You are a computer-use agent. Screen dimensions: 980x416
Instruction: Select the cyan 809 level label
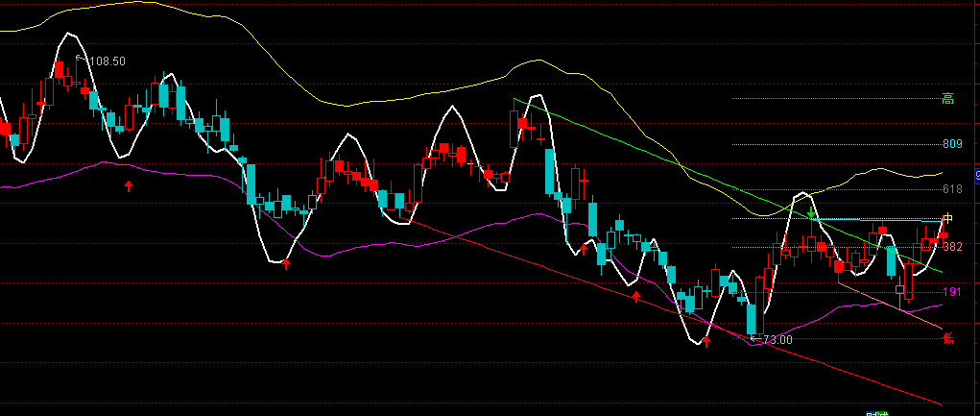point(952,144)
